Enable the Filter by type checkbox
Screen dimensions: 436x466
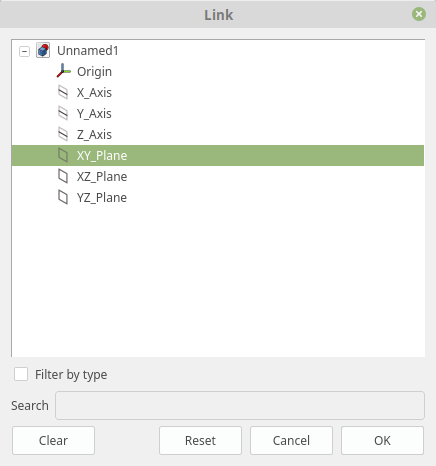(21, 374)
